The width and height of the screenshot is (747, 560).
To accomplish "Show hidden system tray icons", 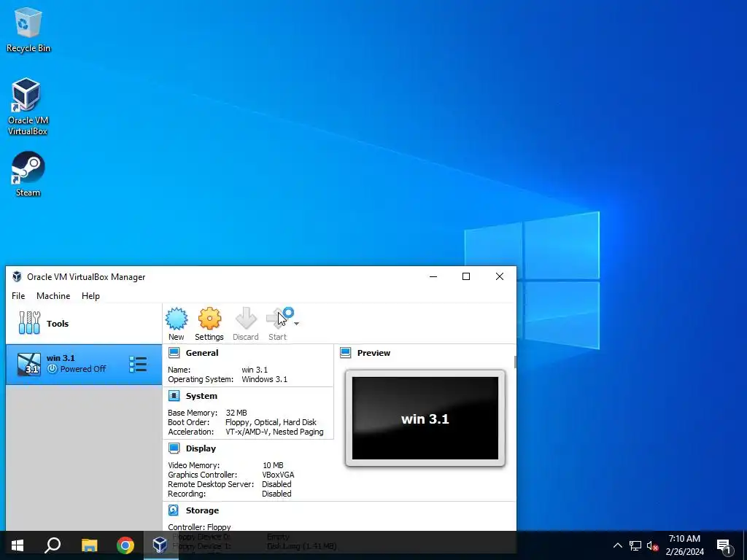I will (617, 545).
